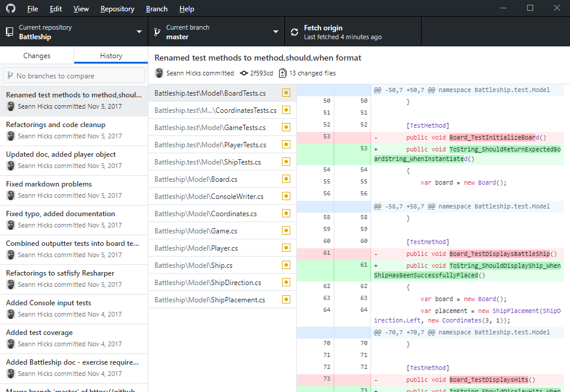The width and height of the screenshot is (570, 392).
Task: Click modified icon for Board.cs
Action: [x=286, y=179]
